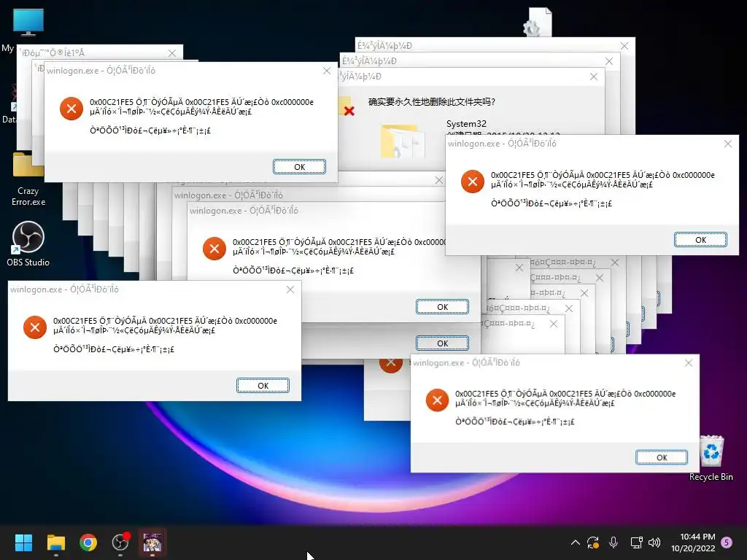Click the sync status icon in system tray
The width and height of the screenshot is (747, 560).
click(593, 542)
